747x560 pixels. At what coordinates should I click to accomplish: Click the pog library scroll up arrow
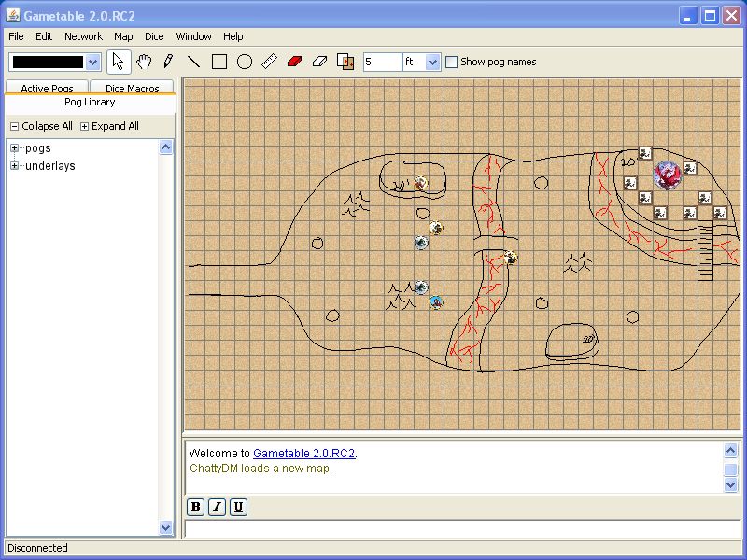[x=166, y=147]
